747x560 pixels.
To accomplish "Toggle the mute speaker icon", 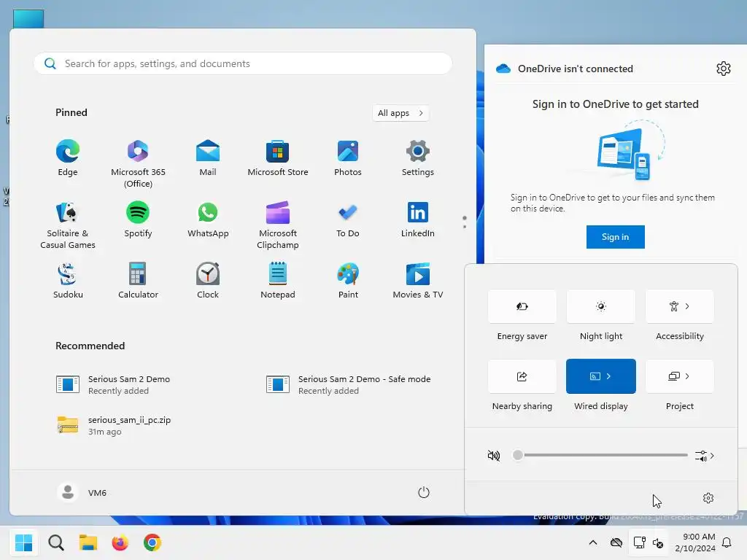I will (x=494, y=456).
